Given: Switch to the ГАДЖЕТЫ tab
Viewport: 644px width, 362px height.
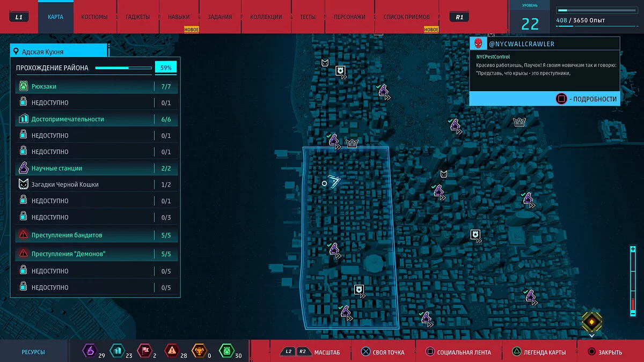Looking at the screenshot, I should pyautogui.click(x=138, y=17).
